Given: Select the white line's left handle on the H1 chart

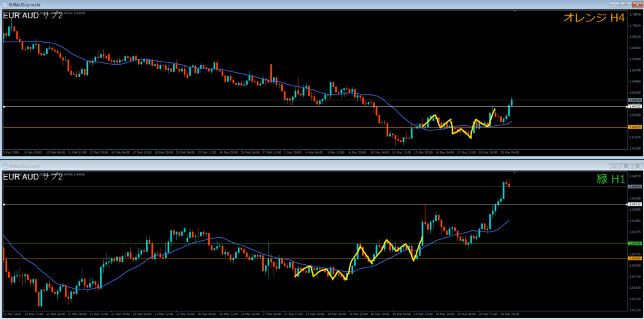Looking at the screenshot, I should (x=4, y=204).
